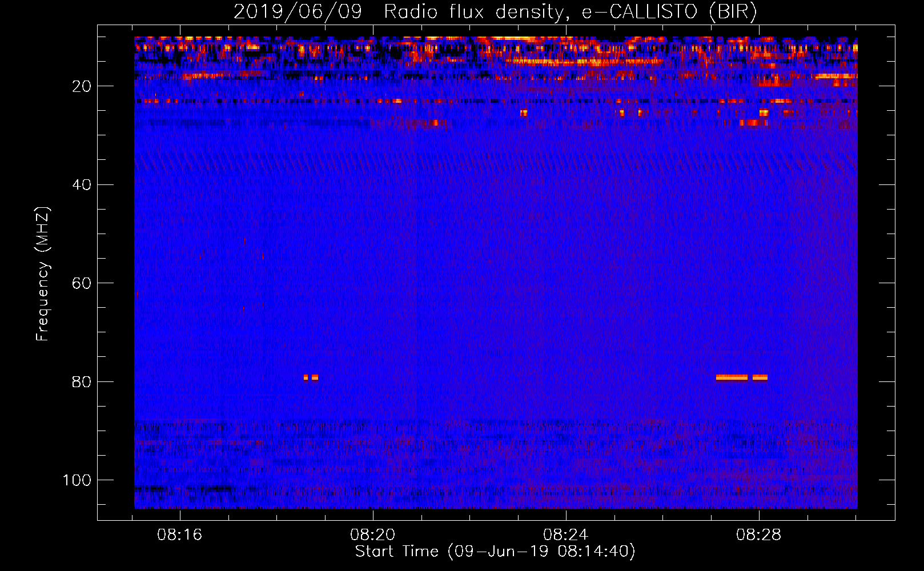The height and width of the screenshot is (571, 924).
Task: Click the long orange burst at 80 MHz near 08:27
Action: click(732, 377)
